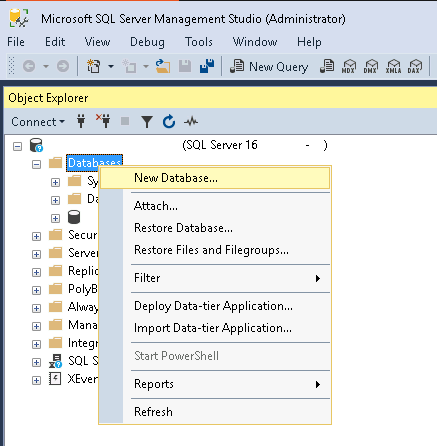Choose Restore Files and Filegroups...
This screenshot has width=437, height=446.
tap(215, 250)
